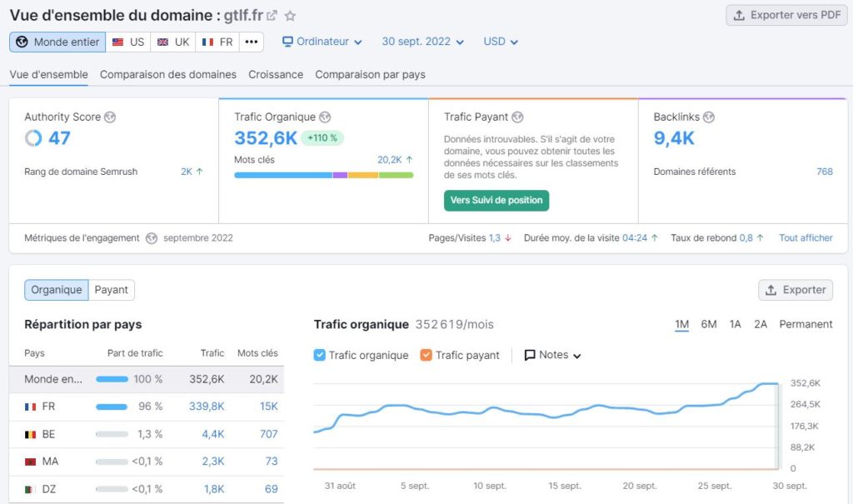Open the Comparaison par pays tab
This screenshot has width=853, height=504.
(x=370, y=75)
